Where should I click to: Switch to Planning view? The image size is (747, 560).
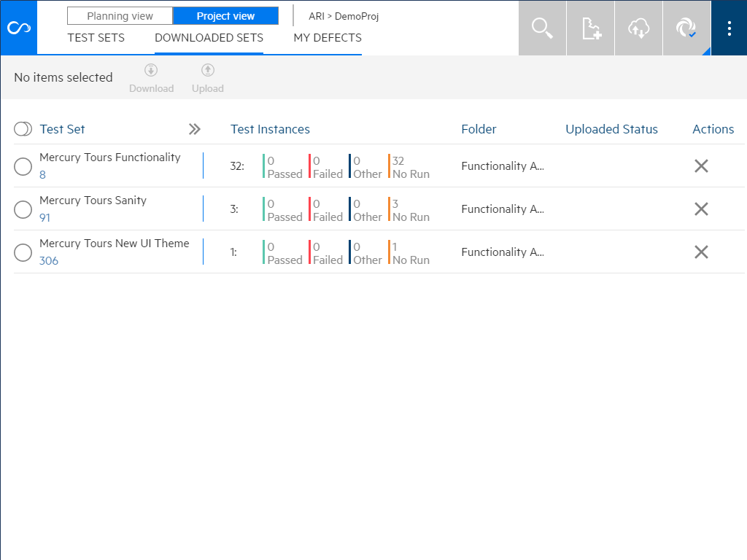[120, 16]
